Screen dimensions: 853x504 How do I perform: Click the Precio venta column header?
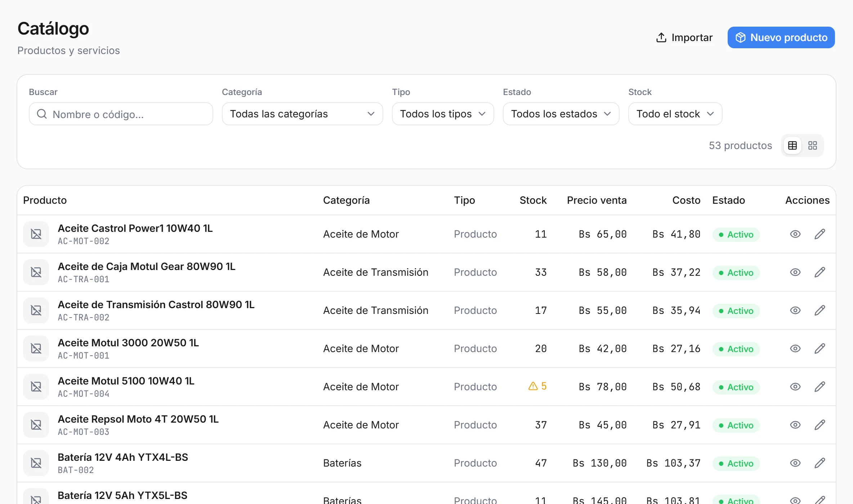[x=597, y=200]
